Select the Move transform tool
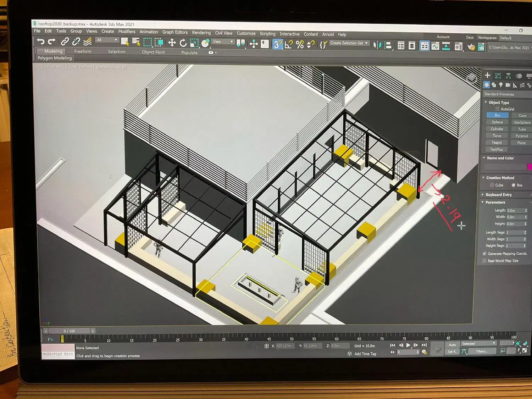This screenshot has width=532, height=399. pyautogui.click(x=172, y=43)
